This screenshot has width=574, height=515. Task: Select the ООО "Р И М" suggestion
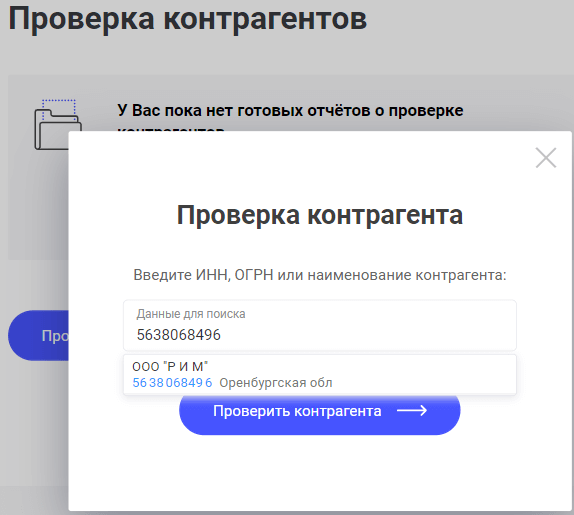click(320, 374)
